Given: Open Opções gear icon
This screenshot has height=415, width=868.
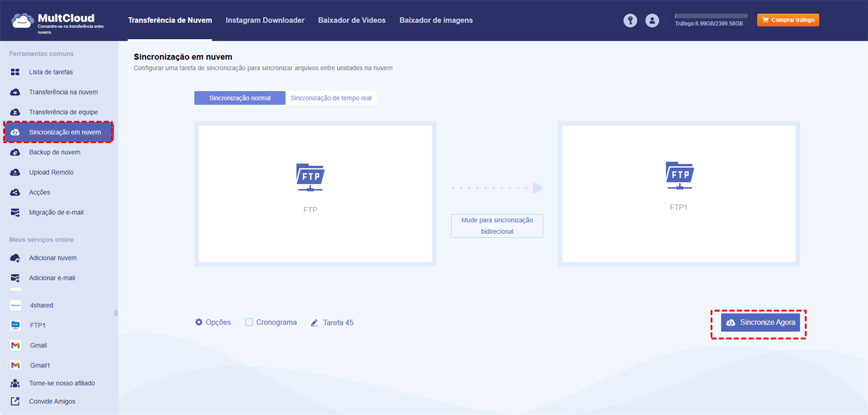Looking at the screenshot, I should click(199, 322).
